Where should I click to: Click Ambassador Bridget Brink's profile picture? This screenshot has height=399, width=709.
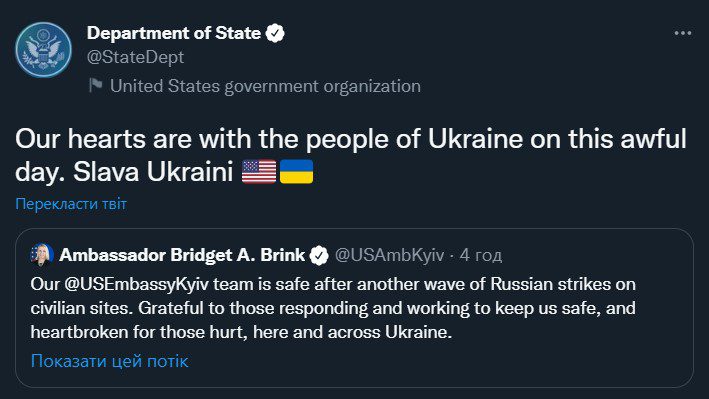42,255
